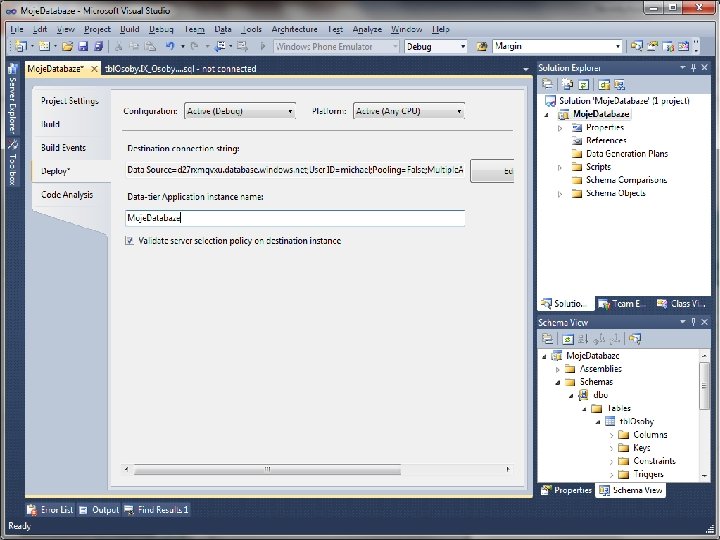Click the Properties Window toolbar icon
Screen dimensions: 720x540
652,46
